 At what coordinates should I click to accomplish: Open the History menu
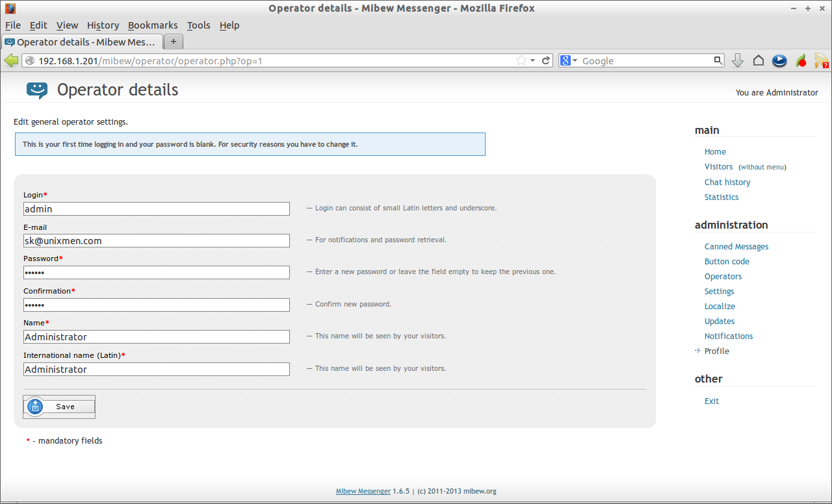(103, 25)
